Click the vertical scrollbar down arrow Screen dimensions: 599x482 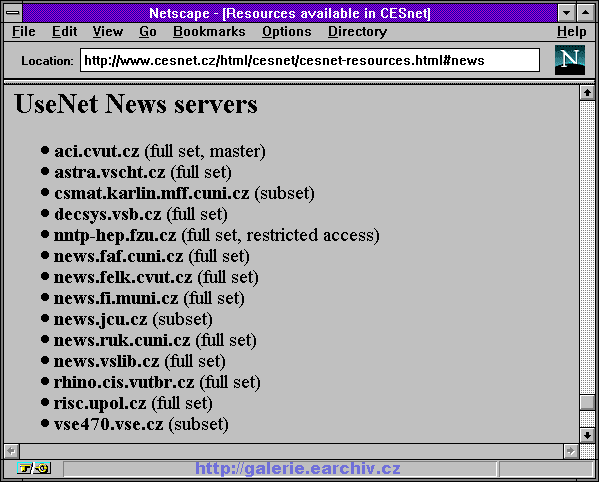tap(587, 435)
